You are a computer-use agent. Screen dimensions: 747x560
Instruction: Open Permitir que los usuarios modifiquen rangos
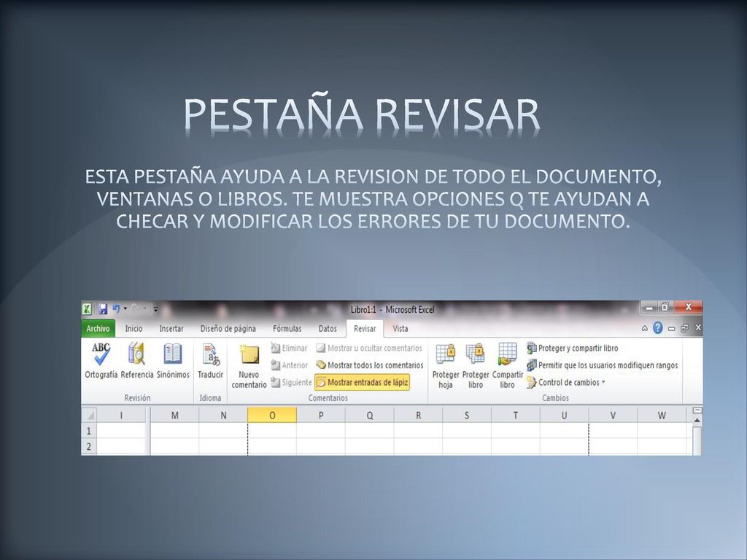tap(602, 365)
